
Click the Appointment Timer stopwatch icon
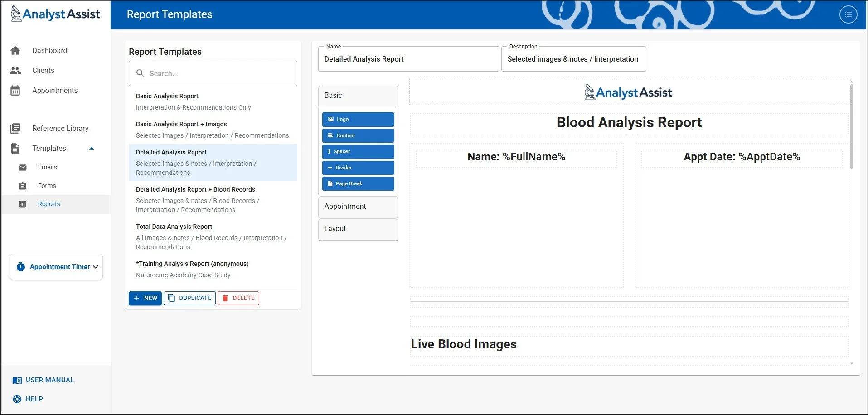[x=21, y=266]
